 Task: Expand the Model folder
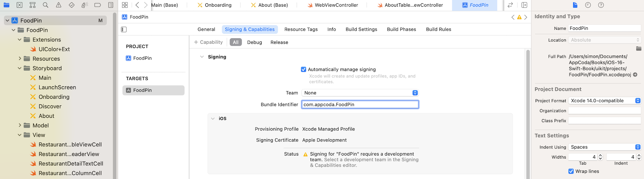click(19, 125)
